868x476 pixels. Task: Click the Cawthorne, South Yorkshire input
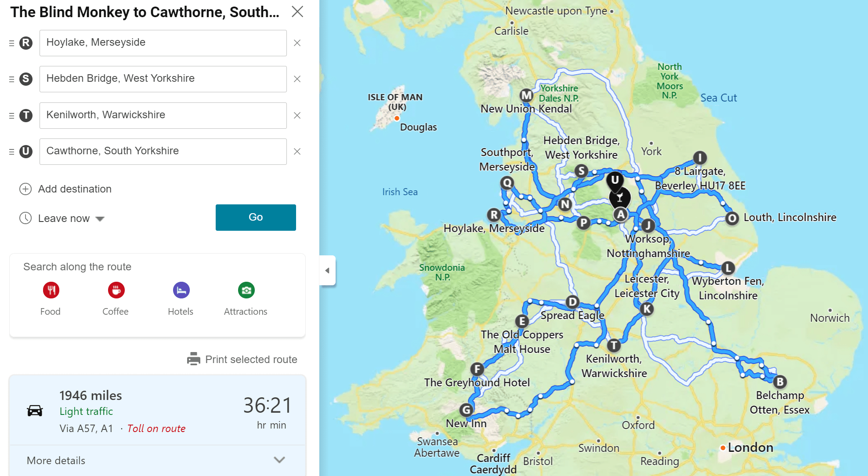coord(163,152)
